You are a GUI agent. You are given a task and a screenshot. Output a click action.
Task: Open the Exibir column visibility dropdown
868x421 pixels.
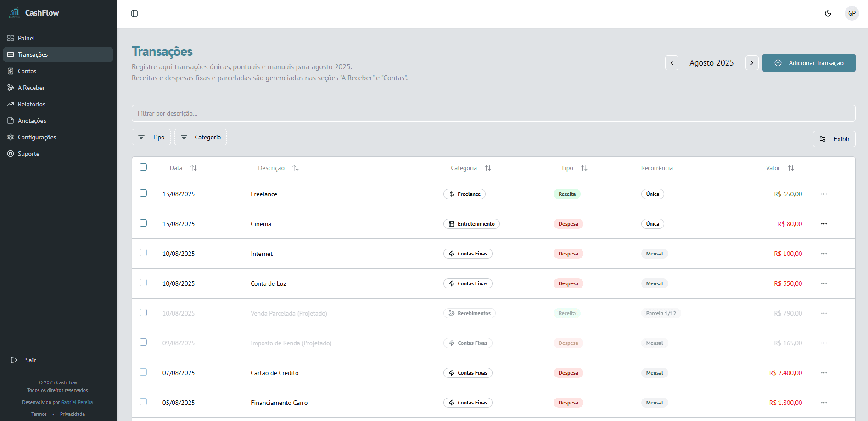coord(834,139)
